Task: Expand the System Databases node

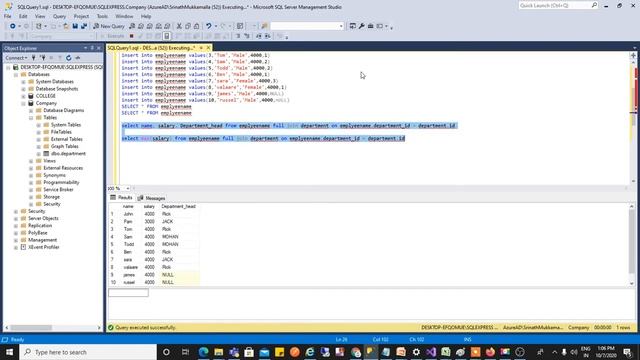Action: [x=23, y=82]
